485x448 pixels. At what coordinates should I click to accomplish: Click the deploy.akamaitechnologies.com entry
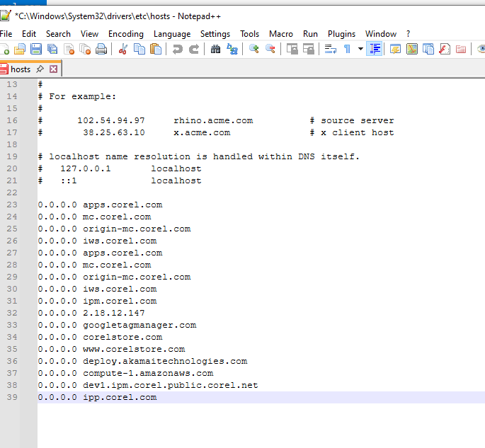[165, 361]
